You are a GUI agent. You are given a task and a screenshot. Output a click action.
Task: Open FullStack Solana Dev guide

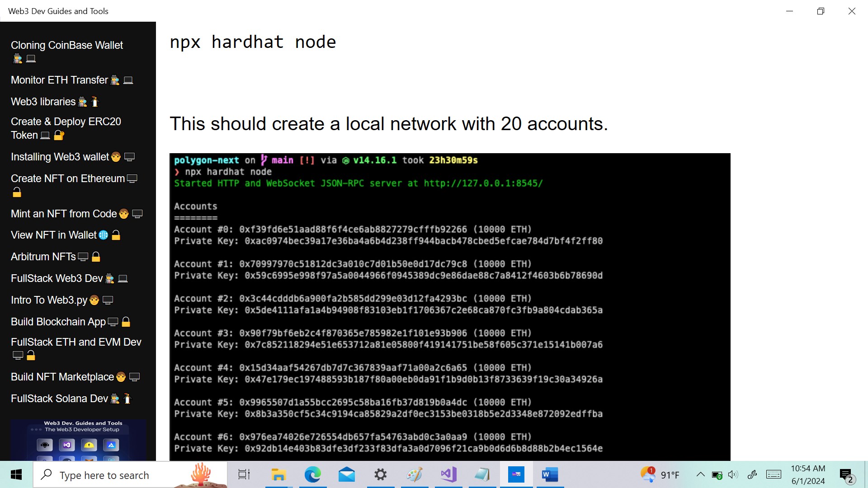59,399
